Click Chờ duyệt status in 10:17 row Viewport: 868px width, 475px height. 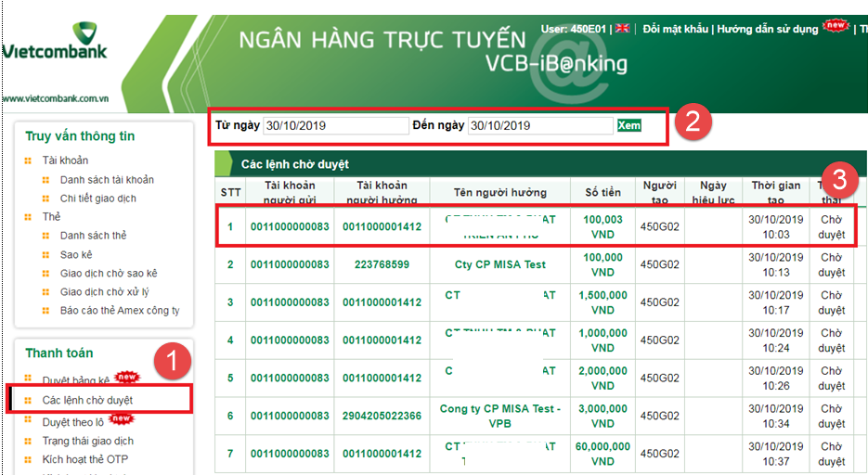tap(832, 302)
